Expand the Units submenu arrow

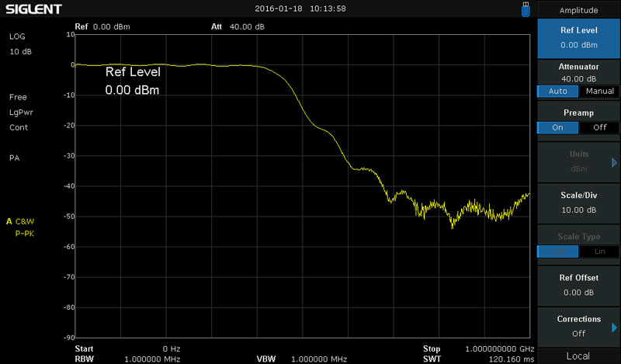[614, 163]
